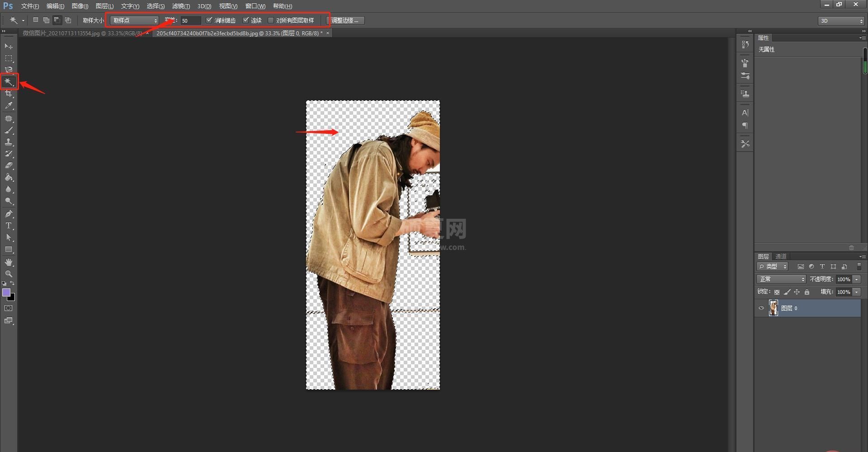The width and height of the screenshot is (868, 452).
Task: Change screen mode icon in toolbar
Action: (x=9, y=320)
